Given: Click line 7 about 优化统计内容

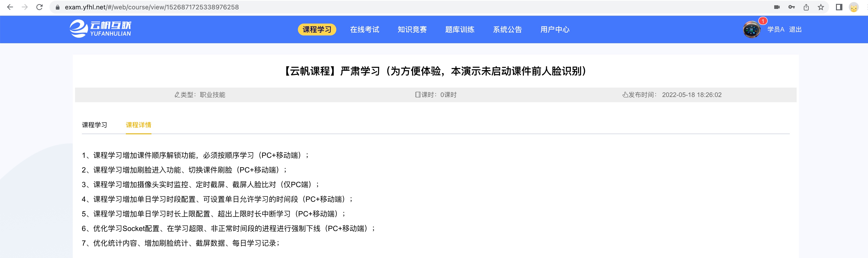Looking at the screenshot, I should pyautogui.click(x=181, y=243).
